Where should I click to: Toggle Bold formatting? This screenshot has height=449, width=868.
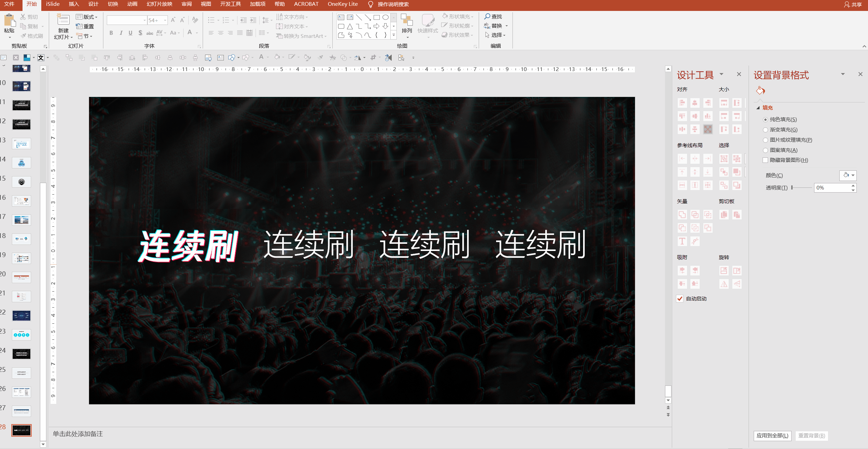[x=111, y=33]
